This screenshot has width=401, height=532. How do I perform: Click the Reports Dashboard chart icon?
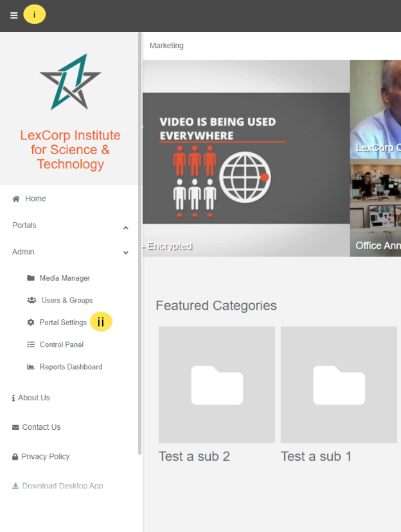point(31,367)
